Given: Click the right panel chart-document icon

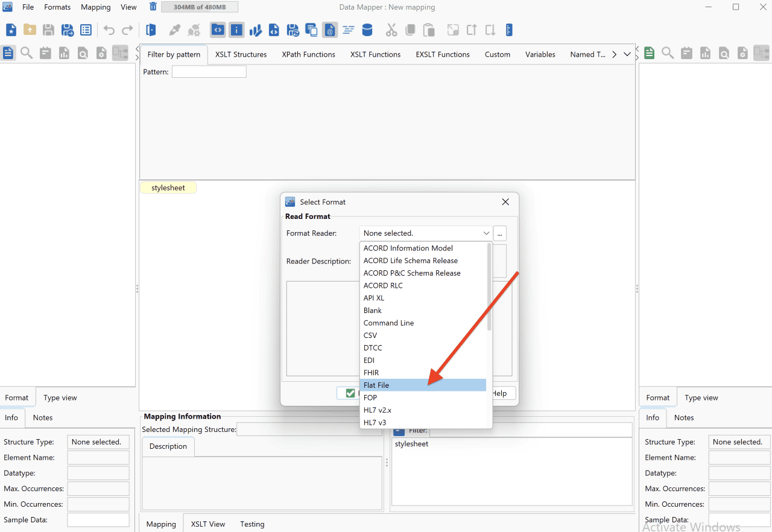Looking at the screenshot, I should click(x=705, y=53).
